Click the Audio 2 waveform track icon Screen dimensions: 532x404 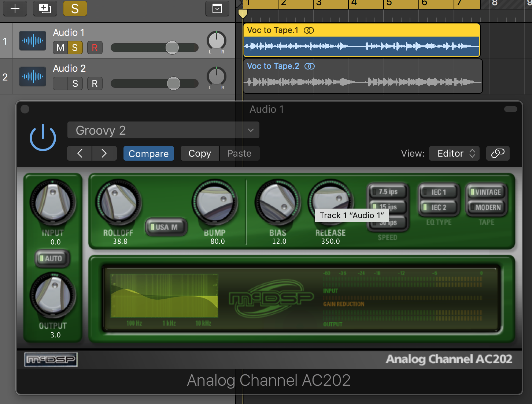33,76
